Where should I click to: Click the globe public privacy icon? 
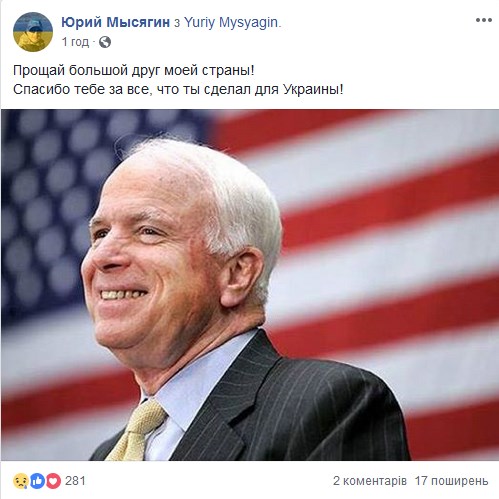coord(105,42)
